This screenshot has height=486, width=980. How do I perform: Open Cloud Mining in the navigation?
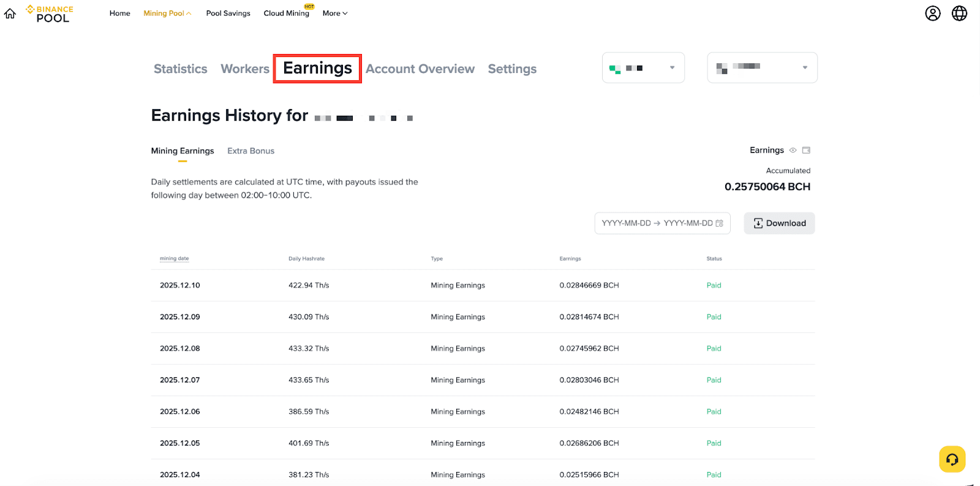(286, 13)
